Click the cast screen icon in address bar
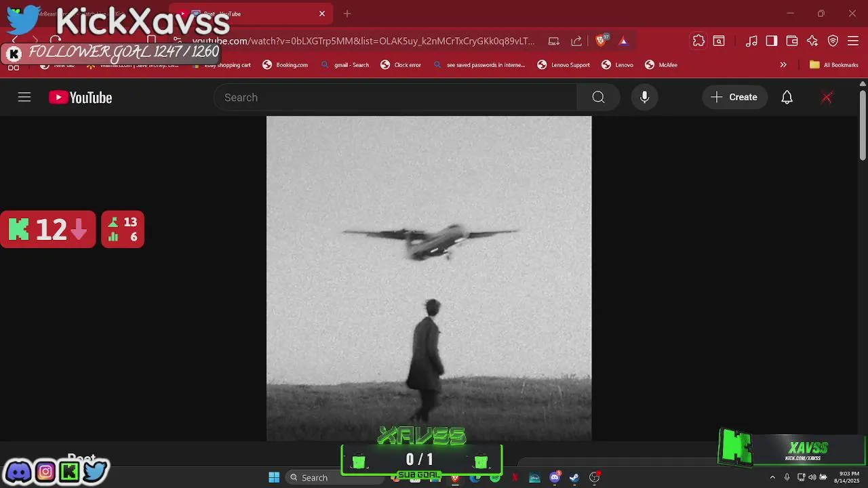Screen dimensions: 868x488 pyautogui.click(x=554, y=41)
